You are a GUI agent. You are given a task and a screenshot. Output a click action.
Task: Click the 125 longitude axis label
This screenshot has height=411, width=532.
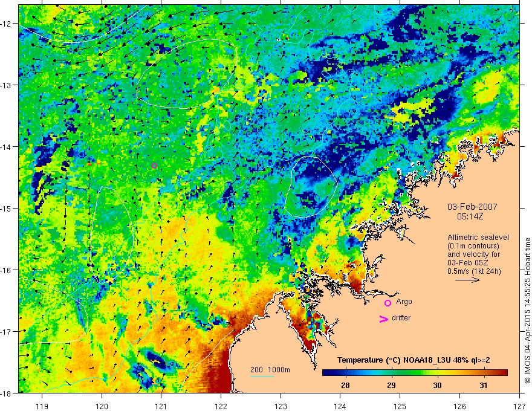tap(400, 406)
